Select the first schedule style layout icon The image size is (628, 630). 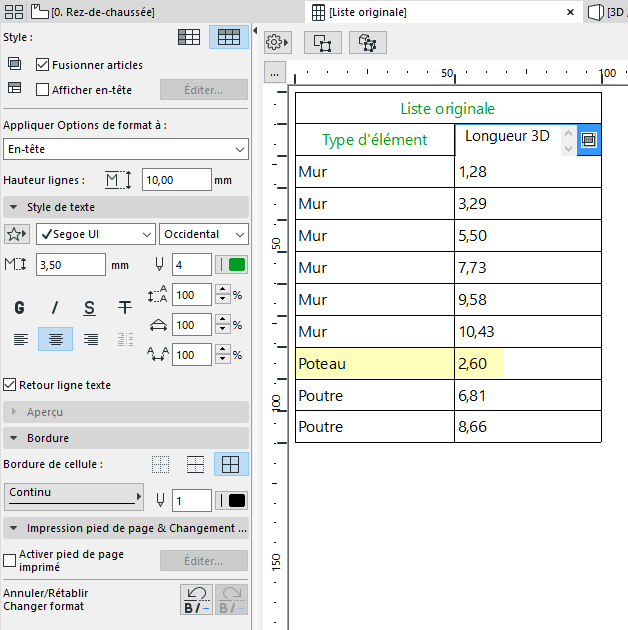click(189, 37)
